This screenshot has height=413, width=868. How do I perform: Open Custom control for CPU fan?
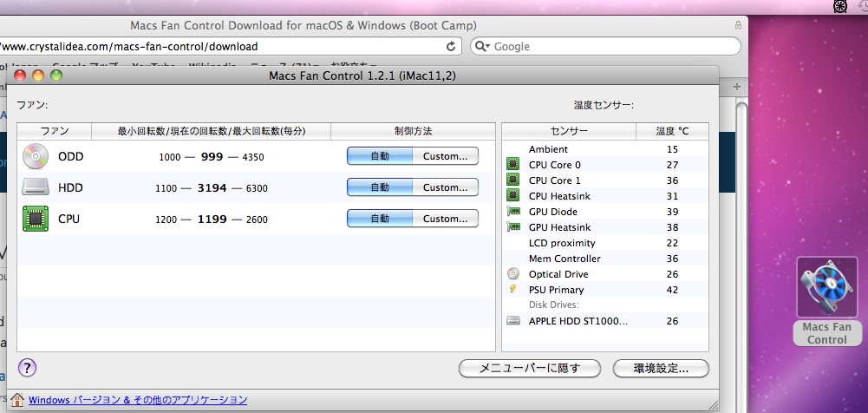coord(445,219)
